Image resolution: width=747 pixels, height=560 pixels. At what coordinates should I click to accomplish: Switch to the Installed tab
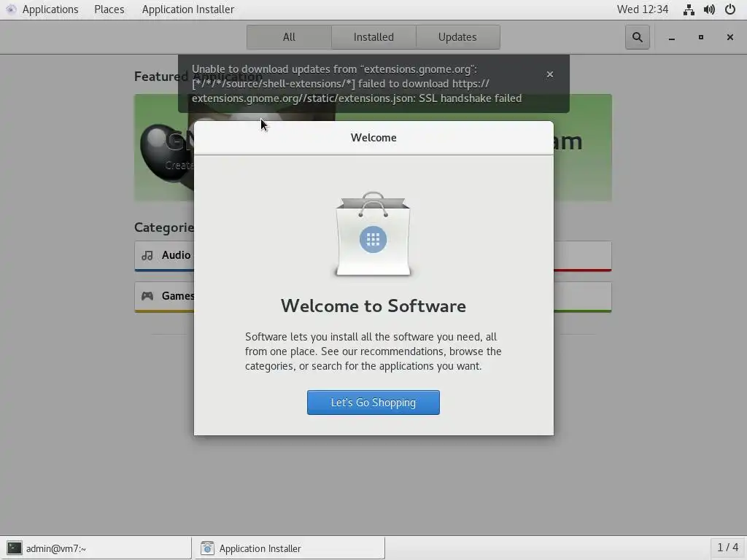point(373,37)
